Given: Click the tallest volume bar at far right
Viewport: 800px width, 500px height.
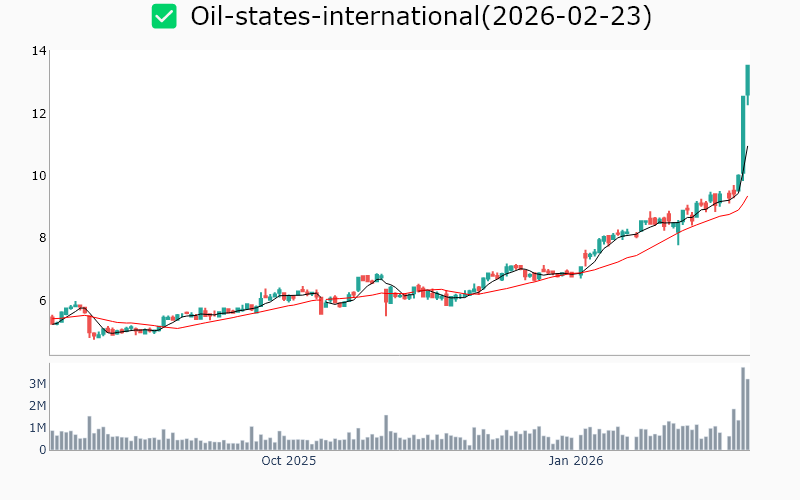Looking at the screenshot, I should (x=743, y=409).
